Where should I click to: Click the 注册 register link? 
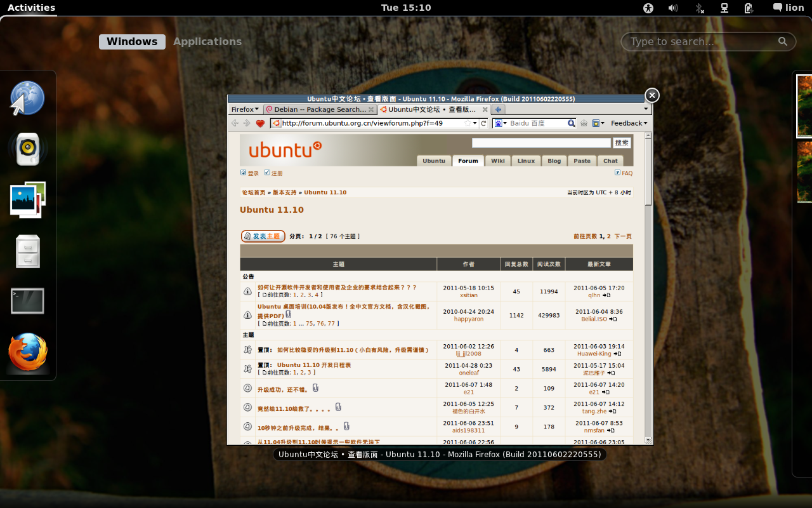[x=273, y=173]
